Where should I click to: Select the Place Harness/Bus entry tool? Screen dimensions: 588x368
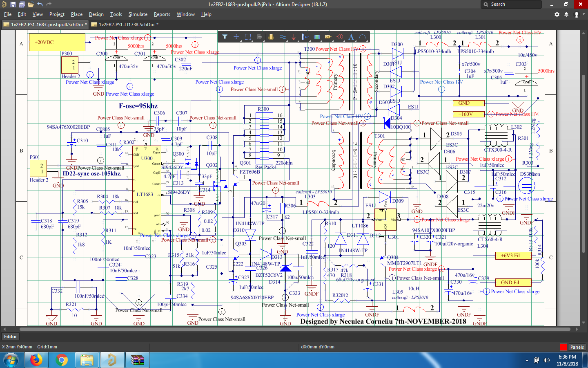305,37
